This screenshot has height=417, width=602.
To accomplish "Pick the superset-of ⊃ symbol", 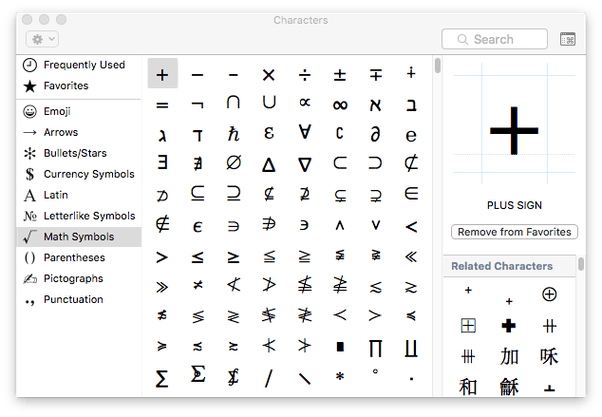I will (375, 163).
